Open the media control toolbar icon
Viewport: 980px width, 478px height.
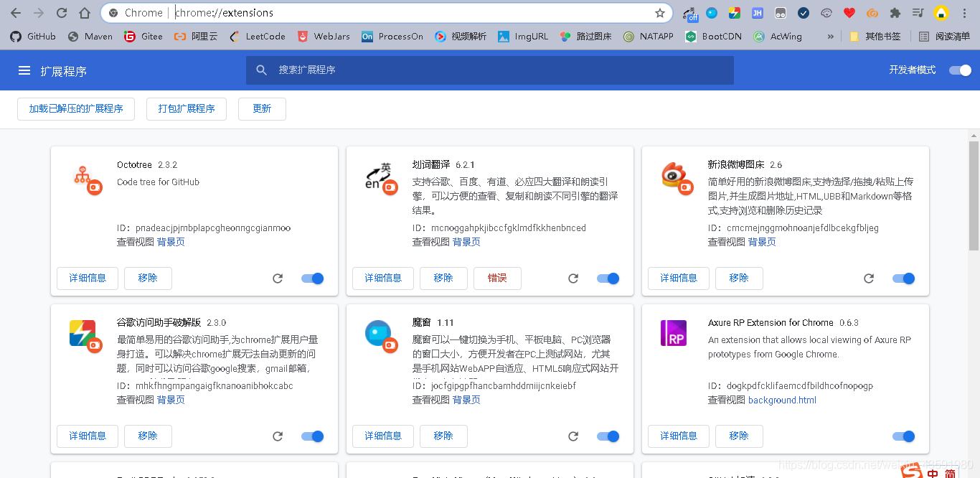pos(918,13)
